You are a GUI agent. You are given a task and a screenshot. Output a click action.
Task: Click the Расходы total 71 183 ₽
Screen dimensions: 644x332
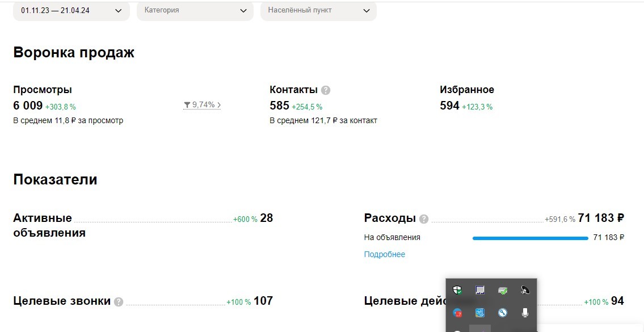(601, 218)
